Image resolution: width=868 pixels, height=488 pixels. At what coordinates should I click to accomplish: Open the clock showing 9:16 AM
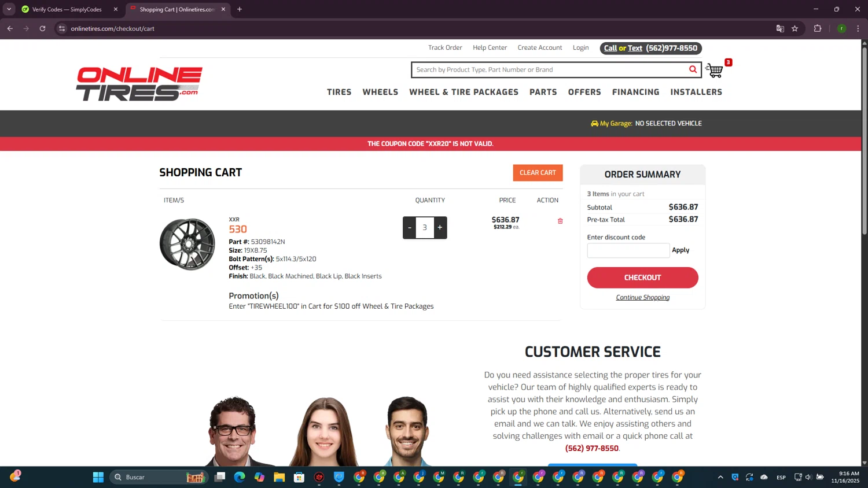pyautogui.click(x=845, y=477)
